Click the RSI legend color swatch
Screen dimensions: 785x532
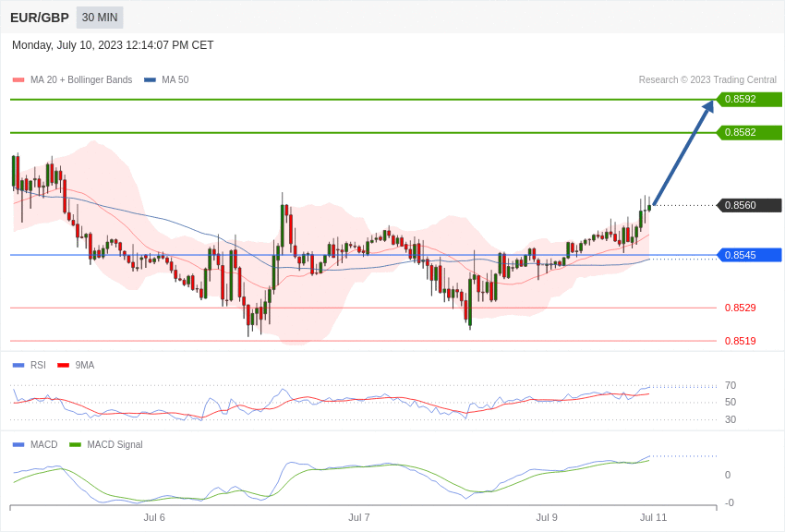[18, 366]
